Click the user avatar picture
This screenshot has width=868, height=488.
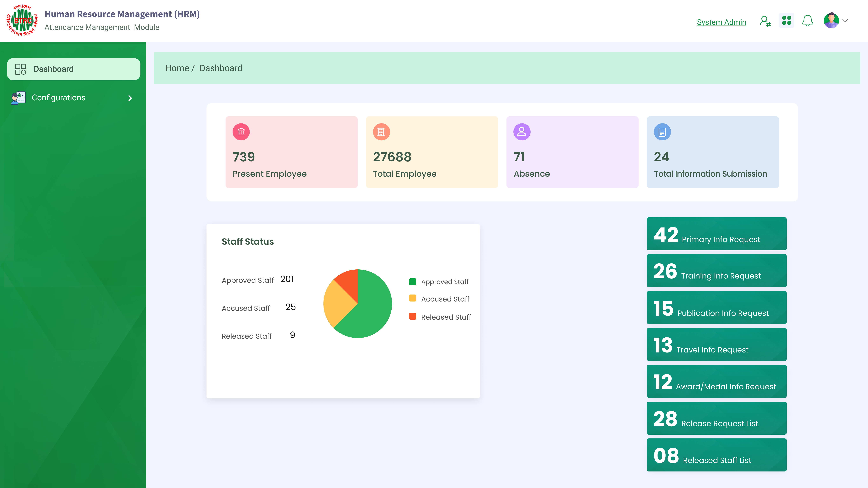pyautogui.click(x=831, y=20)
